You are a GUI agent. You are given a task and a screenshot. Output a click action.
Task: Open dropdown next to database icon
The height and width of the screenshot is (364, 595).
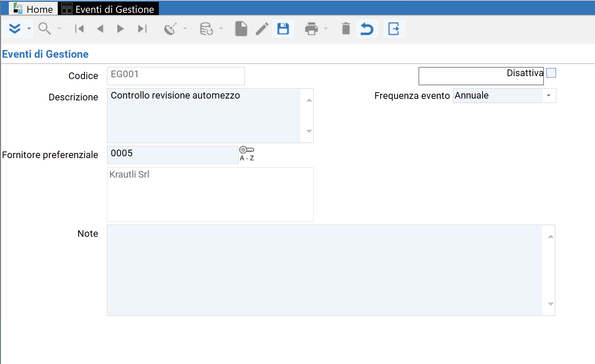221,29
